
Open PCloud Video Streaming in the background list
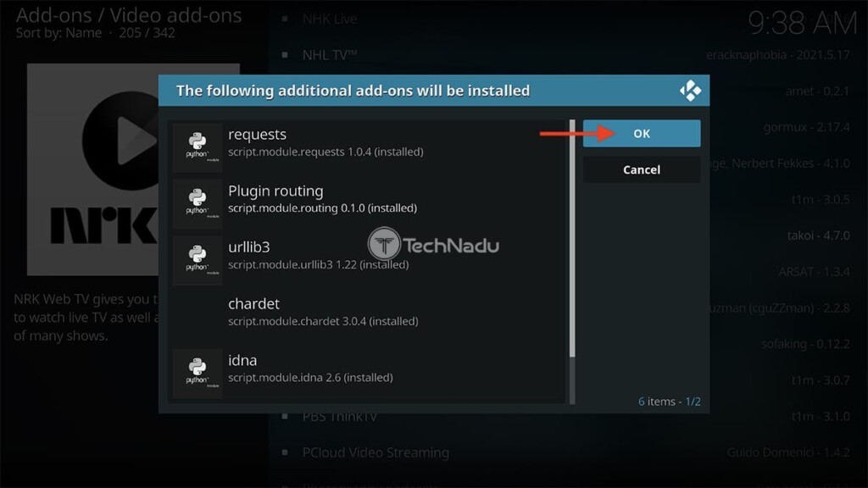click(376, 452)
